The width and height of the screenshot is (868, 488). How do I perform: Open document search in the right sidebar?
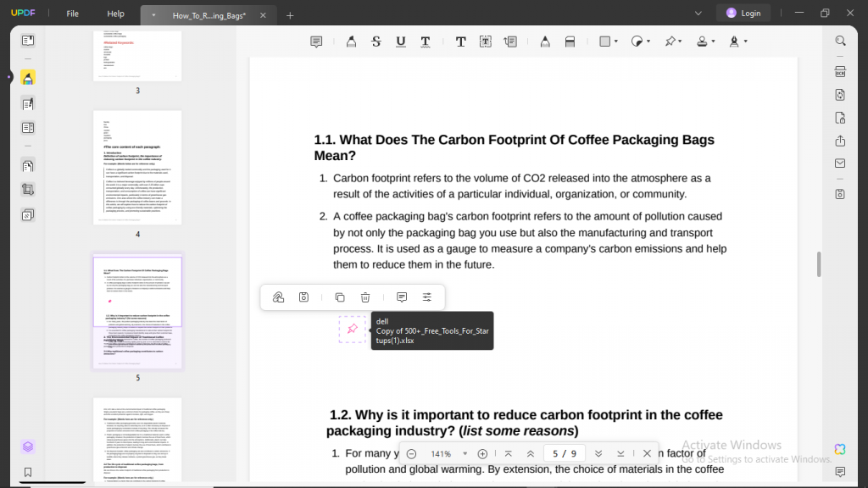[840, 40]
